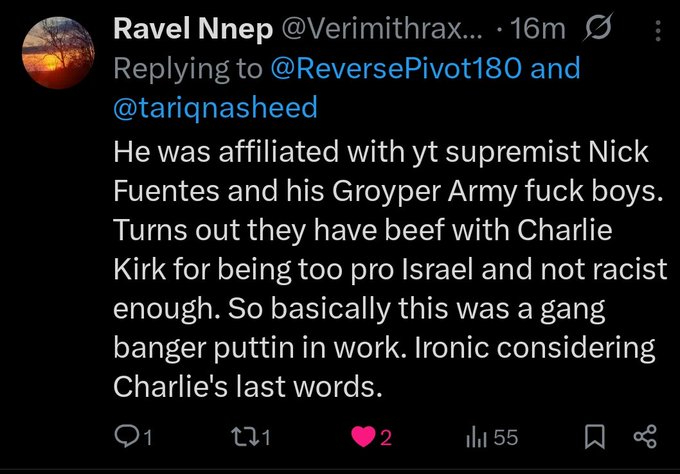Tap the reply speech bubble icon
The width and height of the screenshot is (680, 474).
[x=129, y=437]
